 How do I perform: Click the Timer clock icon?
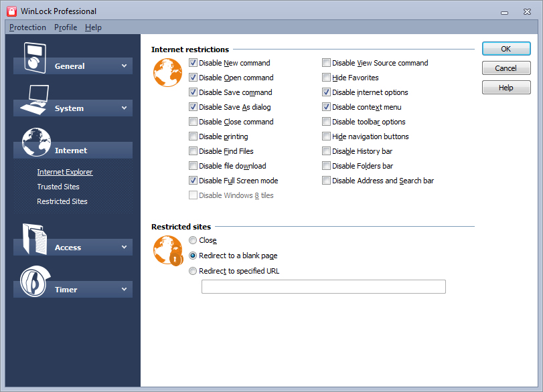(x=35, y=281)
